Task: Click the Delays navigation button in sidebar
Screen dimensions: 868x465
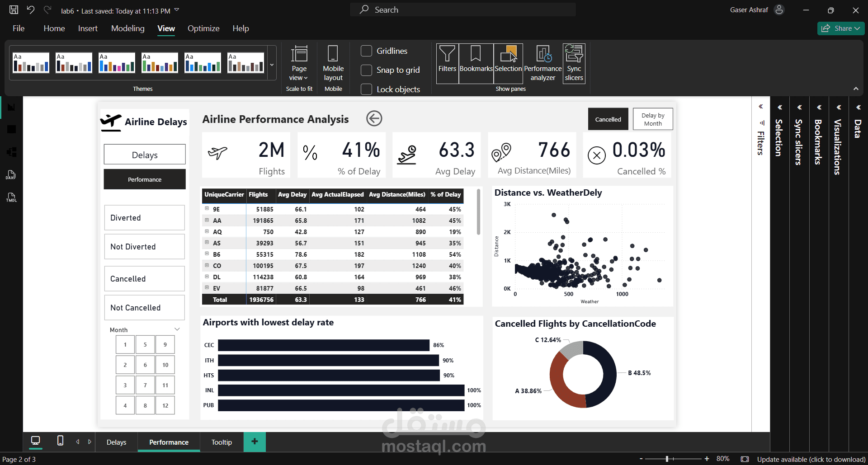Action: 145,155
